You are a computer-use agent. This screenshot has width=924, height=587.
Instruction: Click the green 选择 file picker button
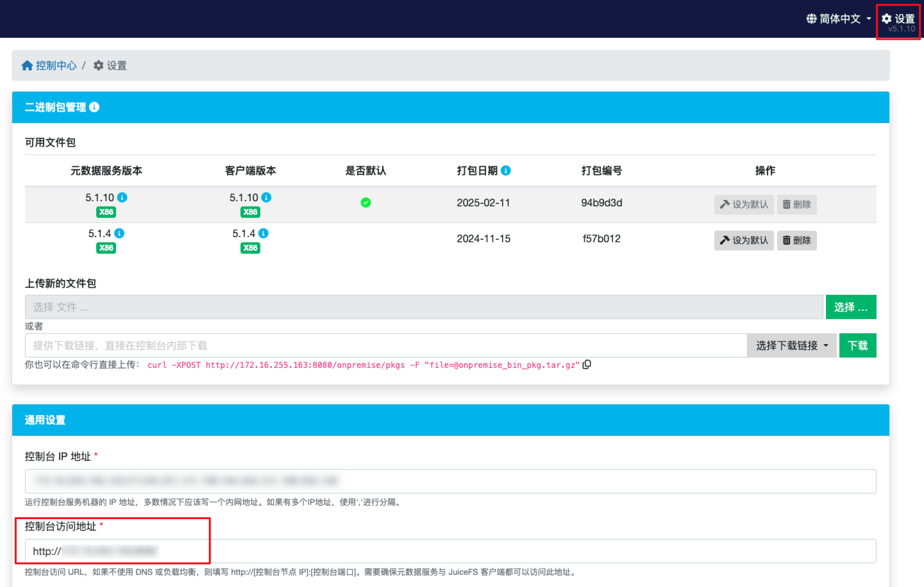coord(851,306)
